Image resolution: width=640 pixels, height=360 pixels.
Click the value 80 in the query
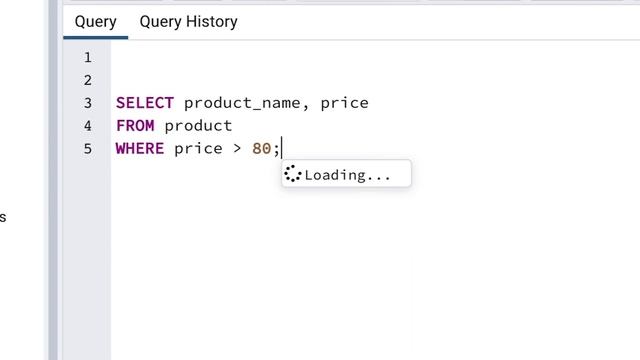coord(262,149)
